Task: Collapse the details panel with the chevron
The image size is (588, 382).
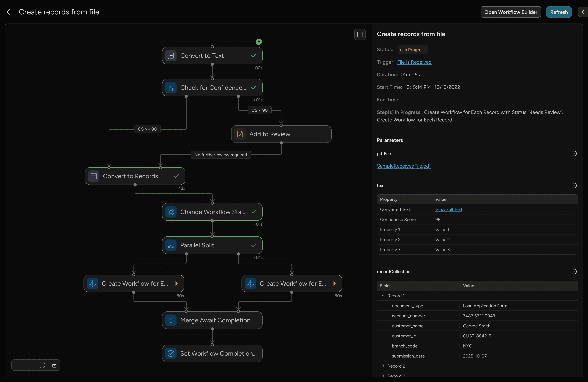Action: tap(583, 12)
